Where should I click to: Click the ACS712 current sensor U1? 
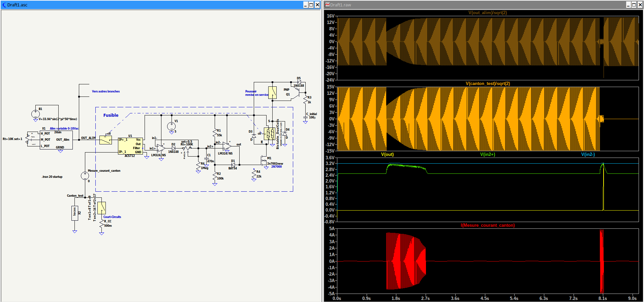point(130,146)
